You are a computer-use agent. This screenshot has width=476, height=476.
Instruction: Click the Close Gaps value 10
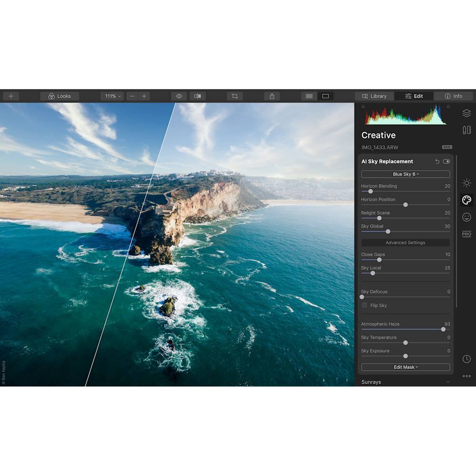point(448,254)
